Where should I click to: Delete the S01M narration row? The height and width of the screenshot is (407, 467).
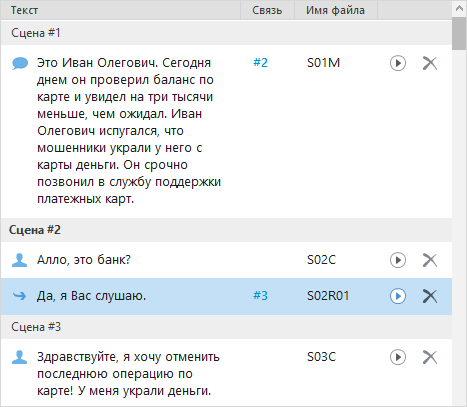430,63
